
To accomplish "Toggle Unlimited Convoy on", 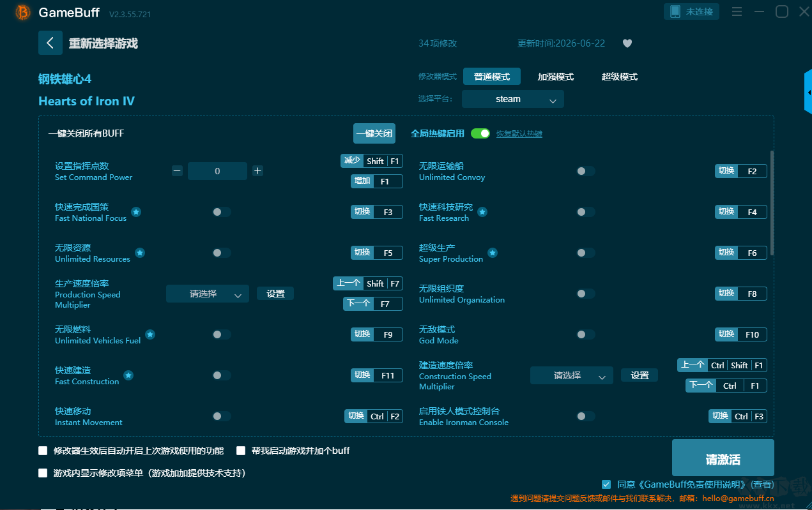I will 586,171.
